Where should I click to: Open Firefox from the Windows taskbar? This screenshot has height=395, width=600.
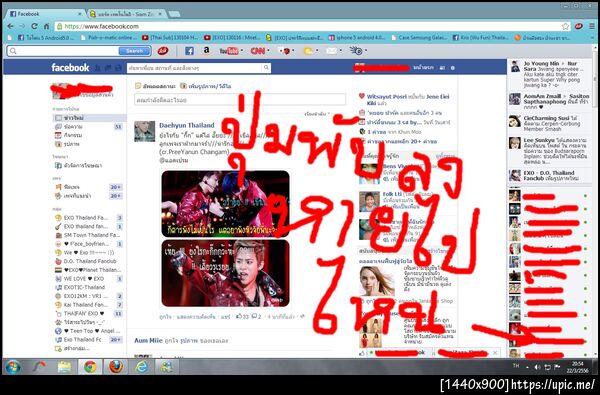pos(116,367)
